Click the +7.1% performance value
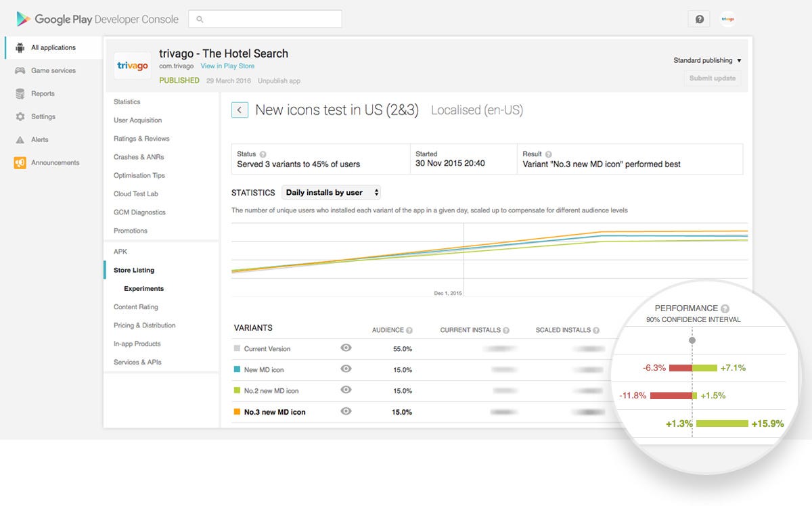This screenshot has height=506, width=812. click(x=733, y=367)
